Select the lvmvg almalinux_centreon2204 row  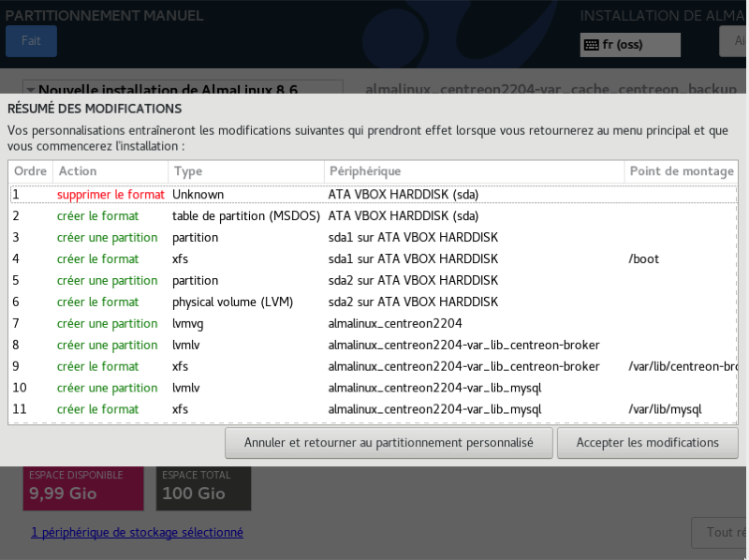373,324
